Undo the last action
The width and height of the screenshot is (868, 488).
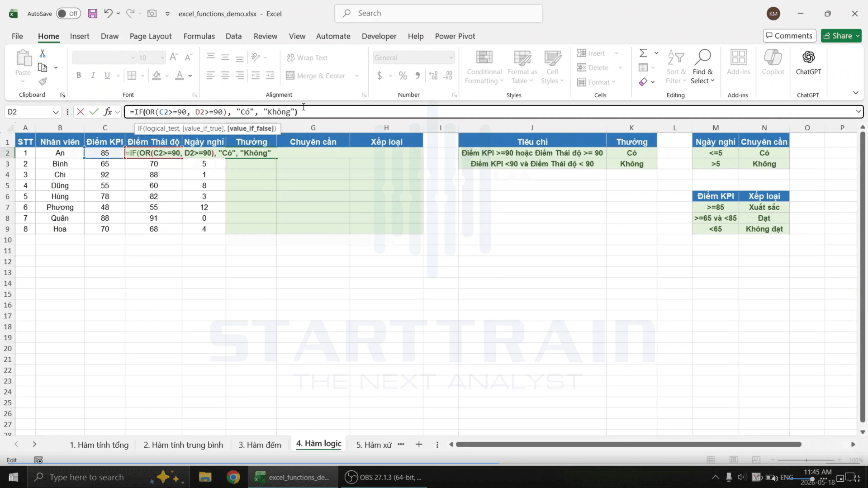click(x=108, y=14)
